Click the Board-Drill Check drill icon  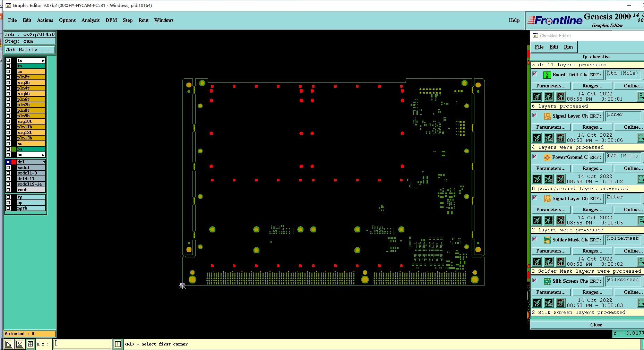[x=547, y=75]
